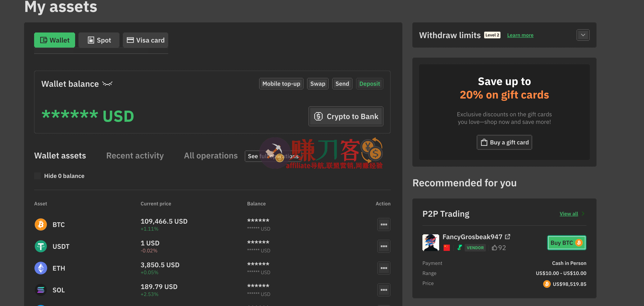Click the green Buy BTC button
The image size is (644, 306).
[x=566, y=242]
